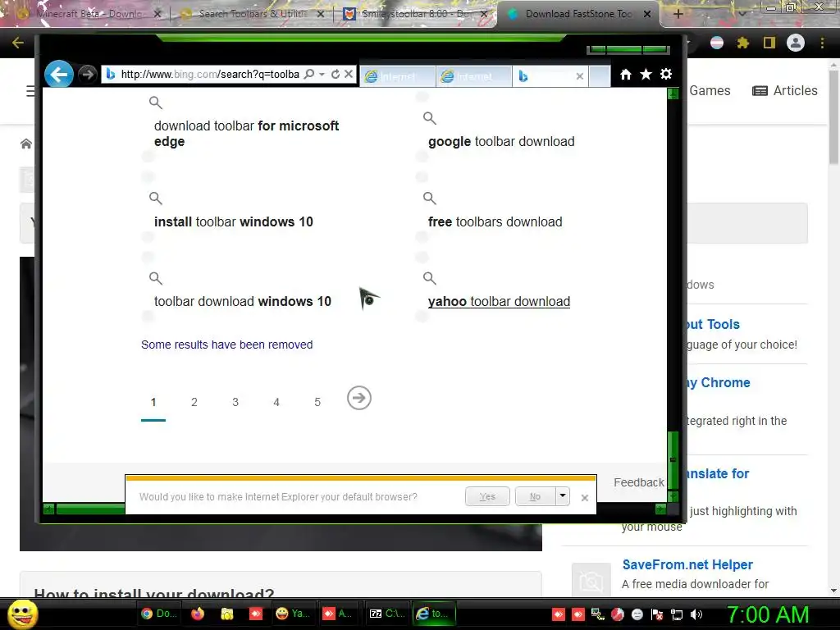Switch to 7-Zip taskbar window
Viewport: 840px width, 630px height.
[388, 614]
